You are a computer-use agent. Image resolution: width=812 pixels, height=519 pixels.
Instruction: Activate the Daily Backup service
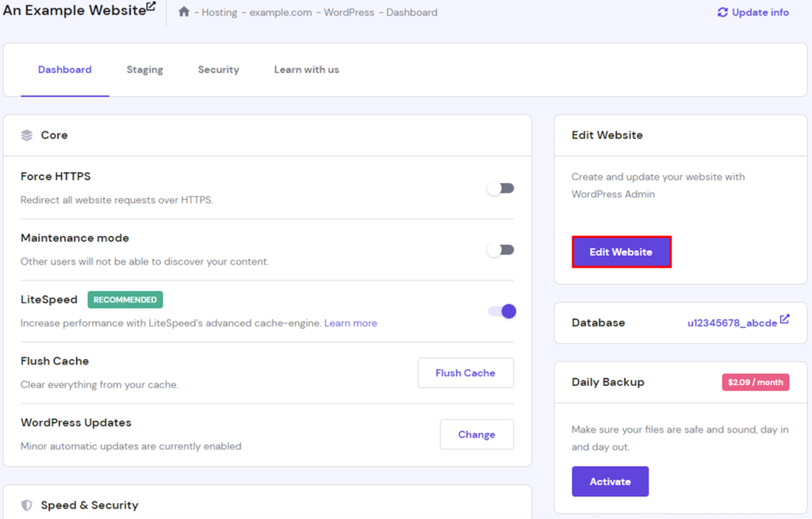pos(610,482)
